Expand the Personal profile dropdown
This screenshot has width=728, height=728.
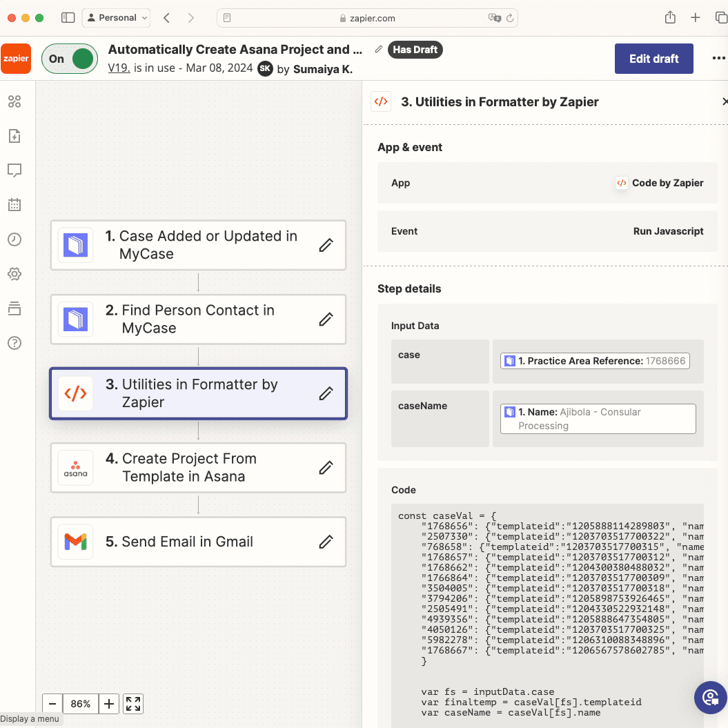[117, 18]
